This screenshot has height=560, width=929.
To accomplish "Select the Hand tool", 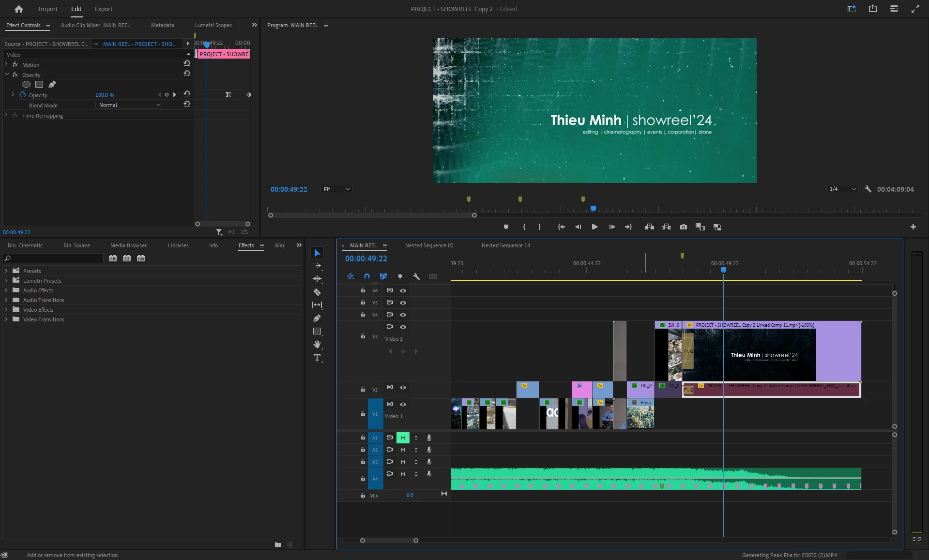I will pyautogui.click(x=317, y=344).
